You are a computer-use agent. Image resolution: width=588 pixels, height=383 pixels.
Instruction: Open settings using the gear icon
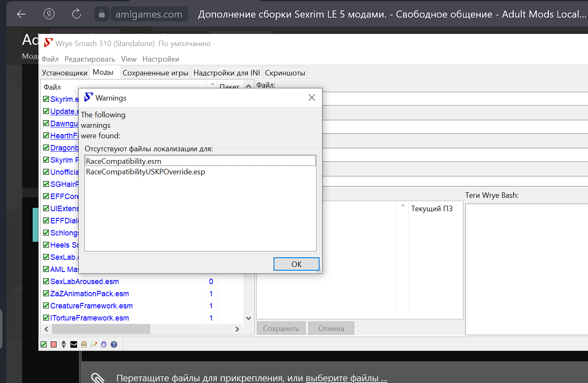point(103,344)
